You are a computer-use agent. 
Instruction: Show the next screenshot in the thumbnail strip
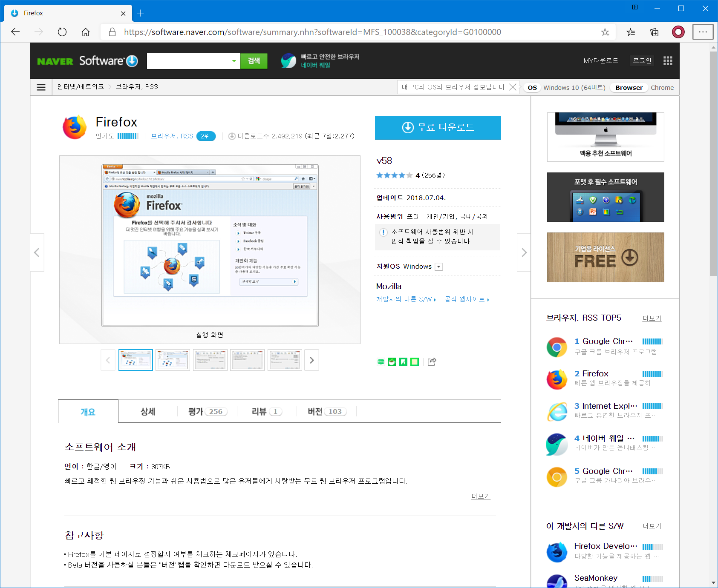pos(312,360)
